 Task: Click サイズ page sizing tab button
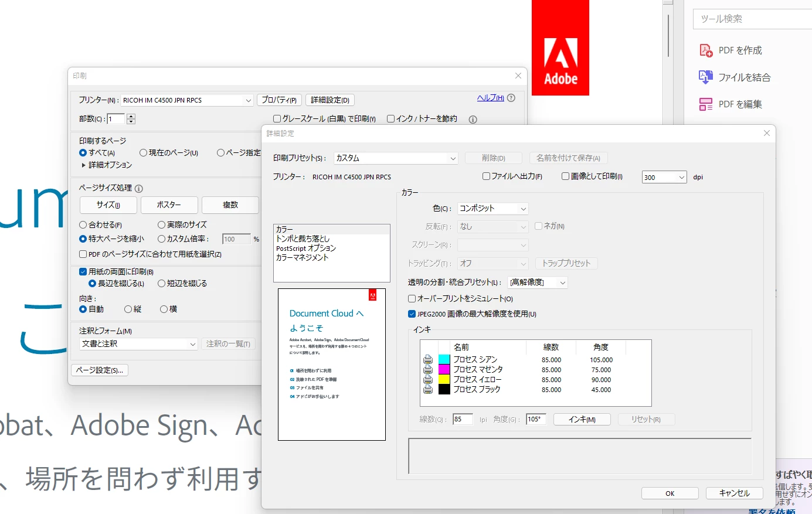tap(108, 205)
